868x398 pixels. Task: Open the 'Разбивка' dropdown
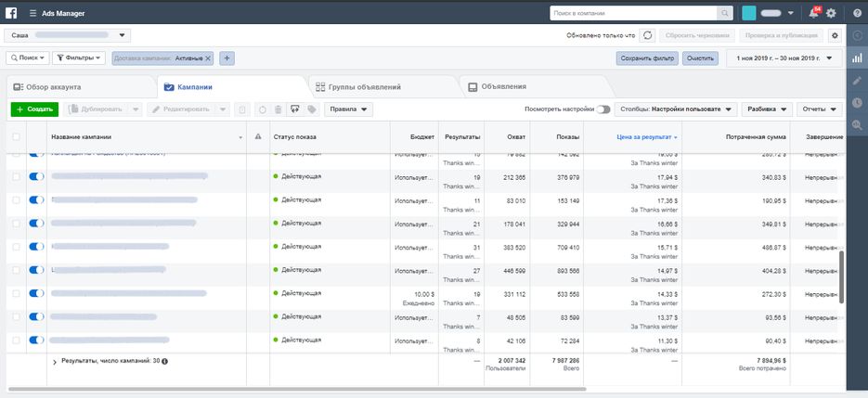(767, 109)
